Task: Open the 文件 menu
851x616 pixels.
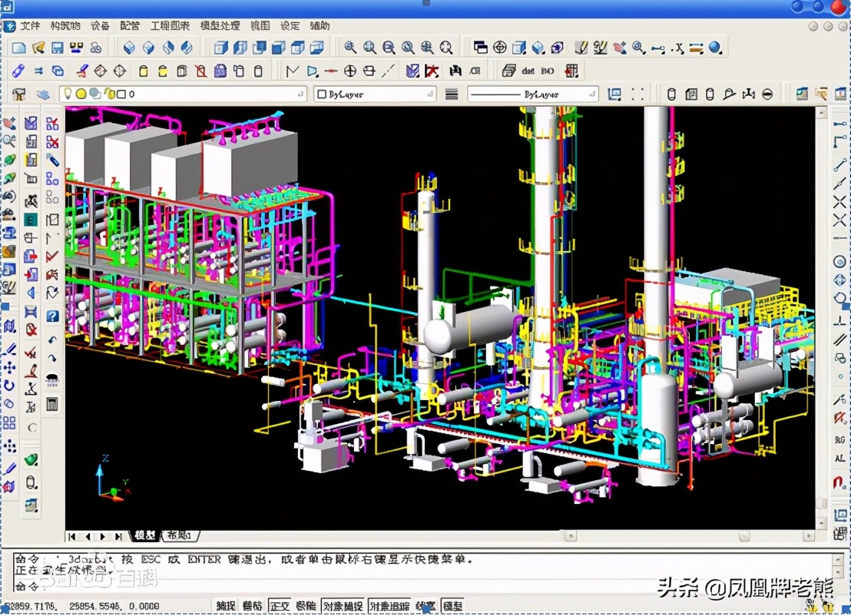Action: [30, 25]
